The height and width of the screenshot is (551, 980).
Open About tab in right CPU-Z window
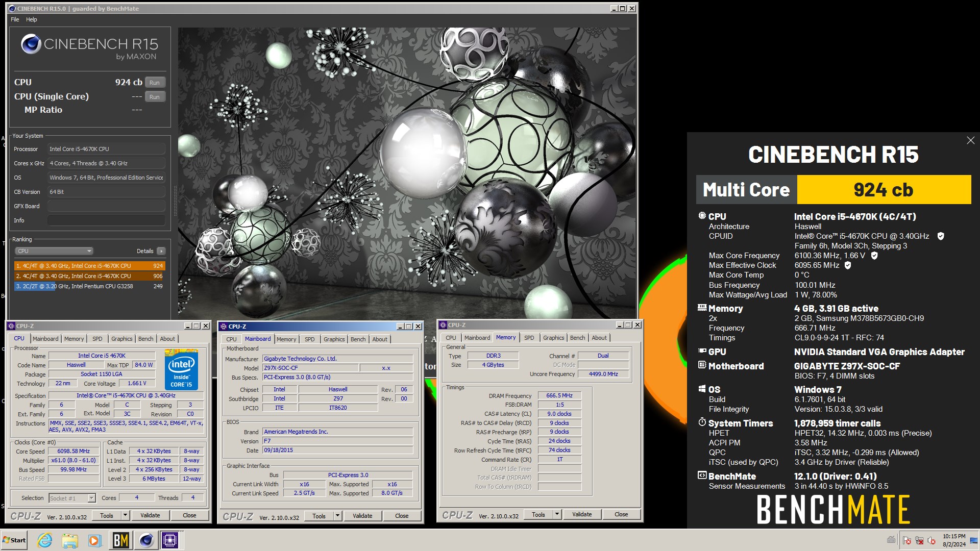pyautogui.click(x=599, y=338)
